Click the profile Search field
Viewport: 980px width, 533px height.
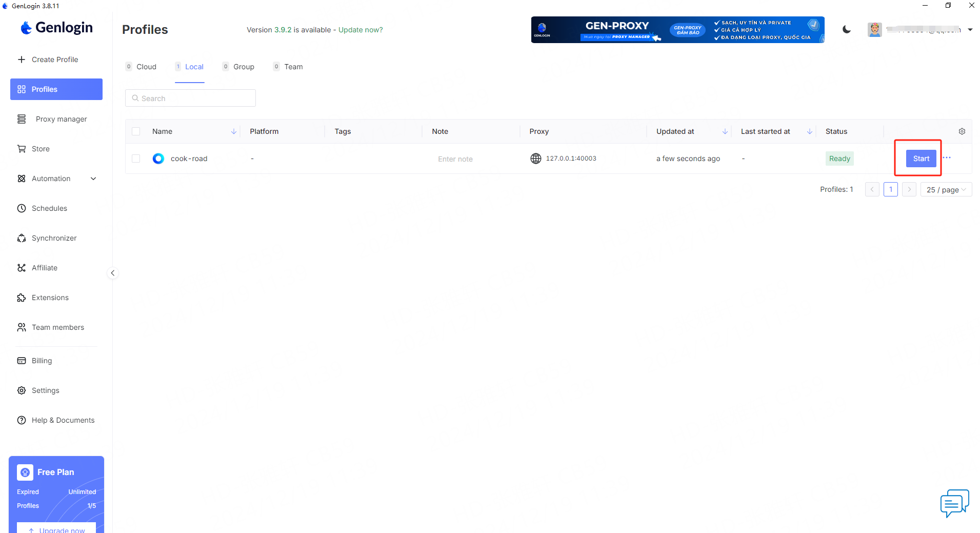pyautogui.click(x=190, y=98)
